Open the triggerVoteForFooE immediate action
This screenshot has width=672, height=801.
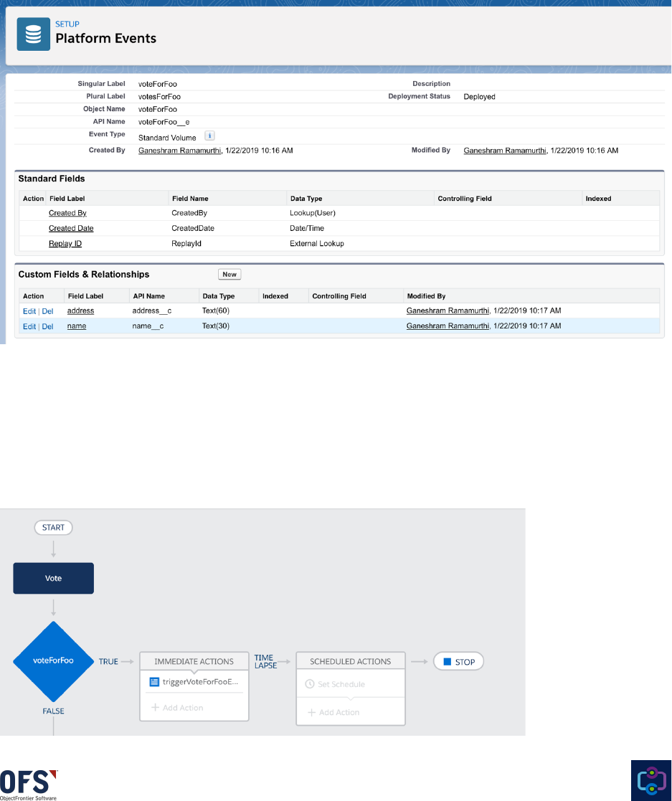tap(194, 682)
